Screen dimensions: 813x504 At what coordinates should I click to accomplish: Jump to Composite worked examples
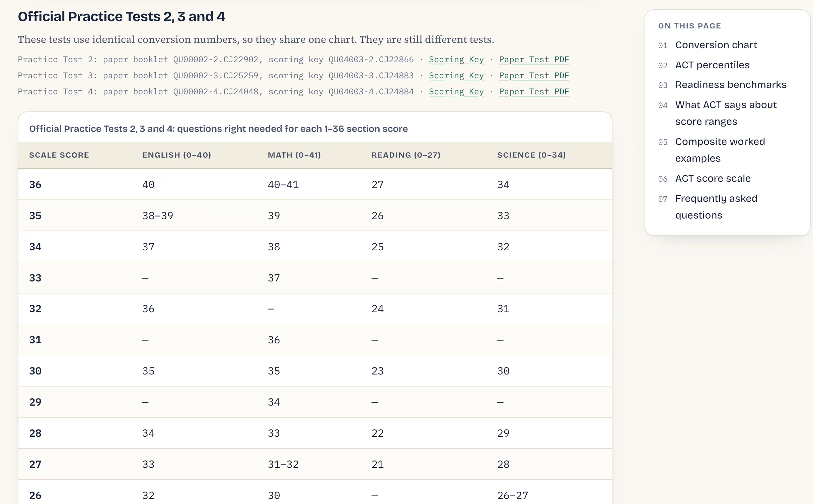pos(720,150)
